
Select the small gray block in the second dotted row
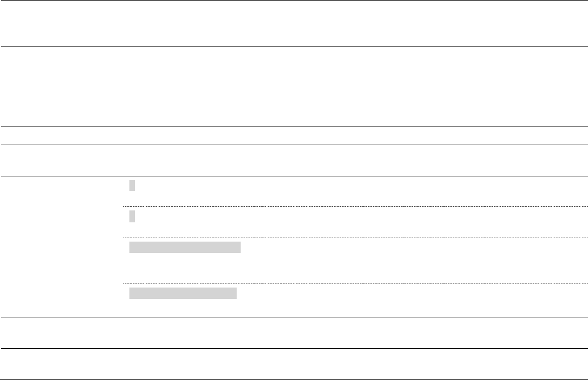click(x=132, y=216)
